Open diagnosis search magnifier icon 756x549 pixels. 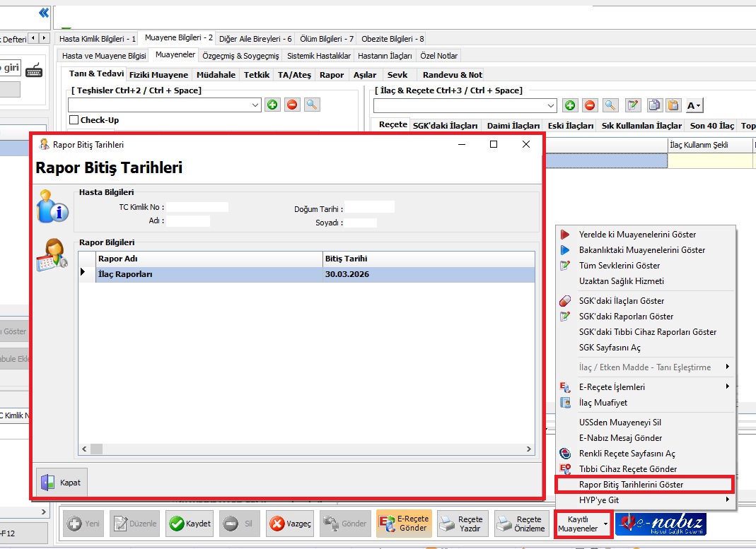click(312, 105)
